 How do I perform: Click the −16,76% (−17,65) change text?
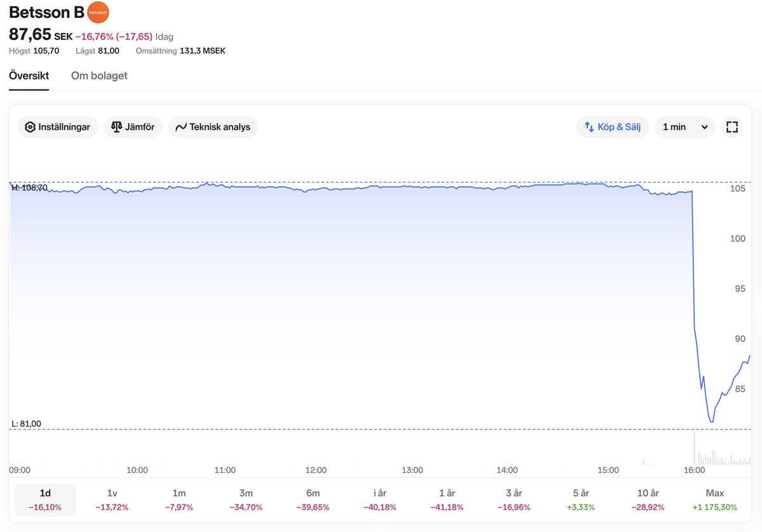(114, 37)
